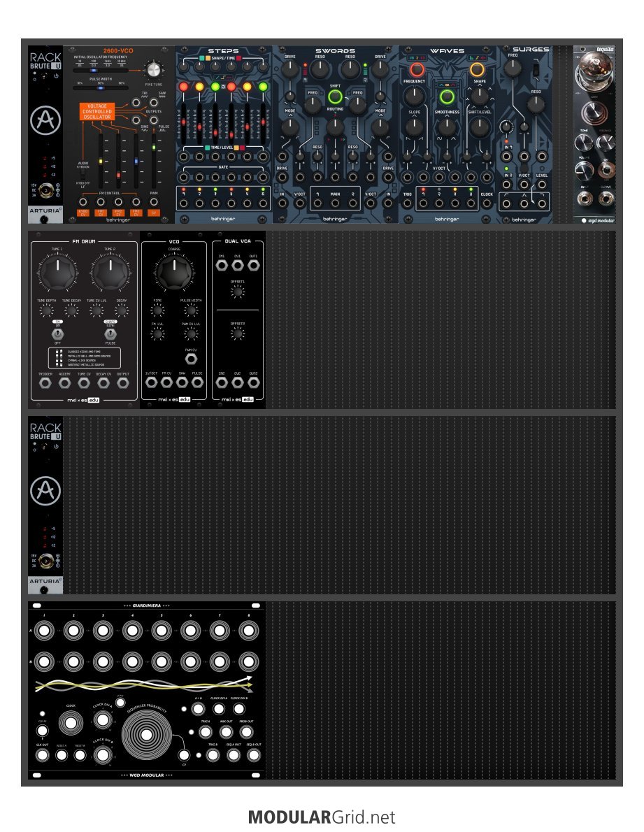Click the ROUTING knob on SWORDS

[335, 127]
